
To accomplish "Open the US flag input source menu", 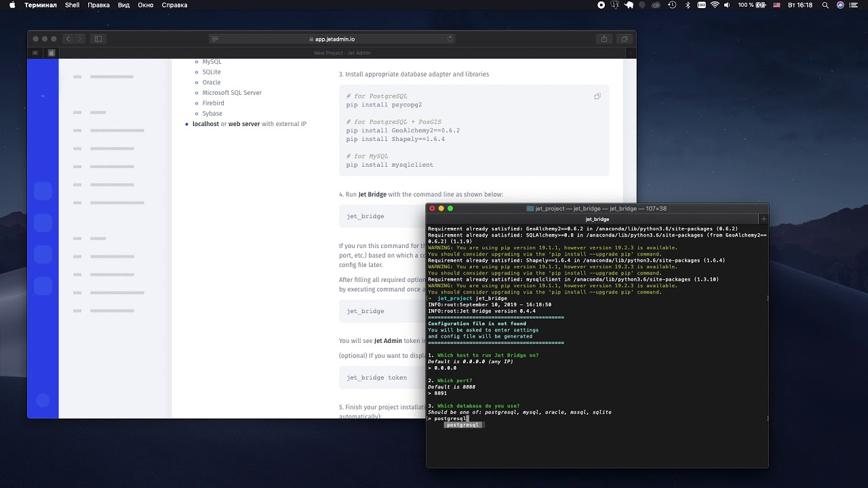I will (776, 5).
